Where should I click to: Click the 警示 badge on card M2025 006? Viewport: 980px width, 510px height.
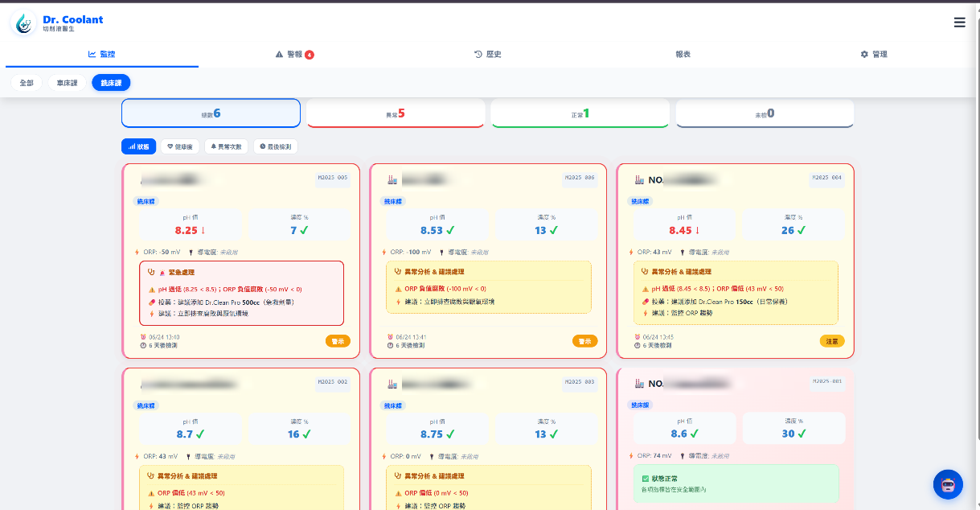pyautogui.click(x=584, y=341)
